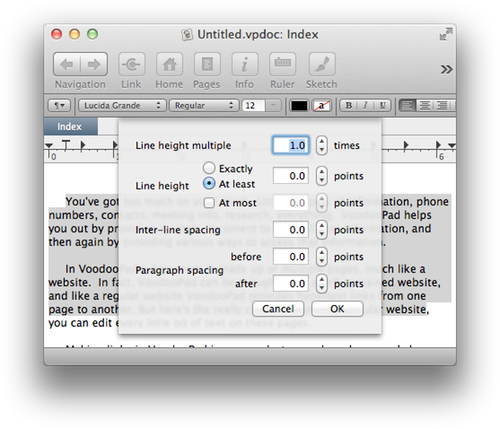Click the Cancel button
This screenshot has width=500, height=429.
click(278, 309)
